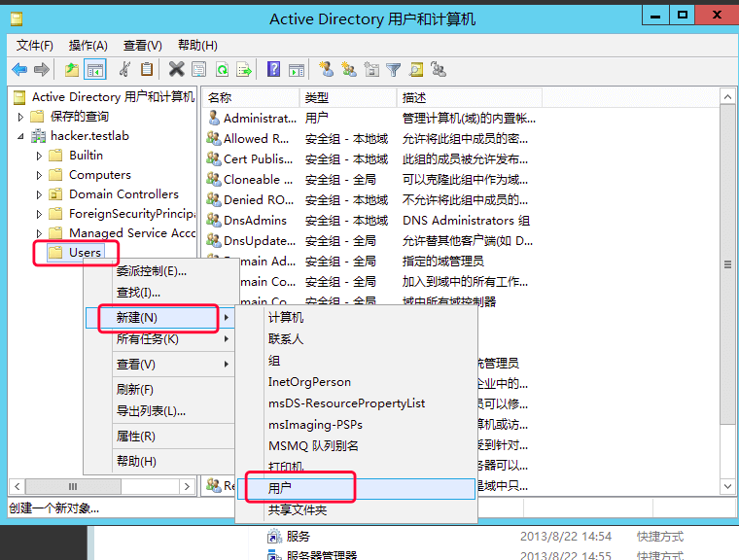This screenshot has height=560, width=739.
Task: Click the Back arrow toolbar icon
Action: point(19,70)
